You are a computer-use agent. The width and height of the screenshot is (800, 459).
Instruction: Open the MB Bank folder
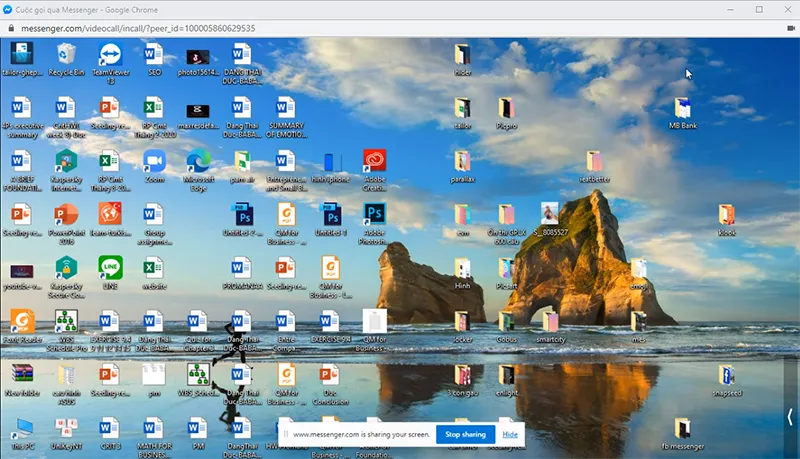682,109
